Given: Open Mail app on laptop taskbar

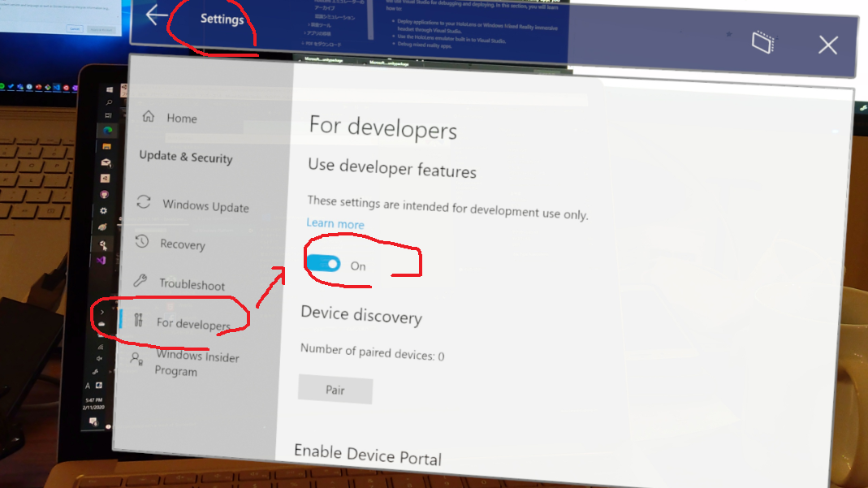Looking at the screenshot, I should pos(106,162).
